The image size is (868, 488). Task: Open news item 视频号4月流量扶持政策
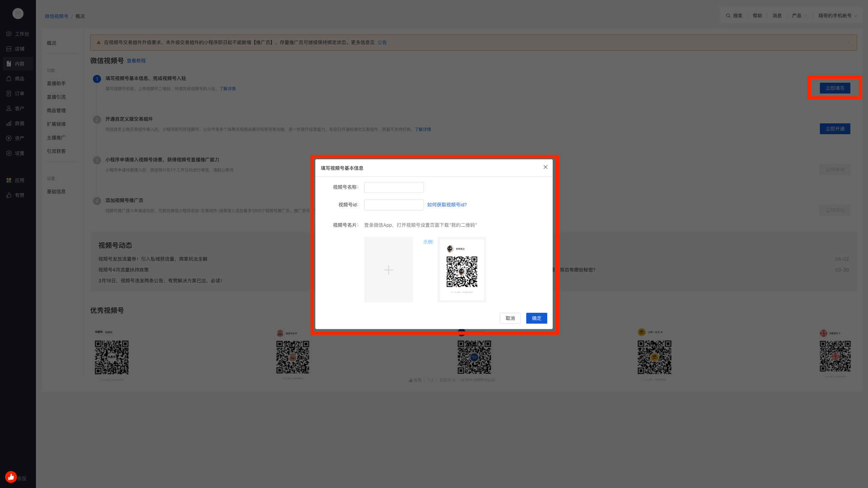(x=124, y=270)
